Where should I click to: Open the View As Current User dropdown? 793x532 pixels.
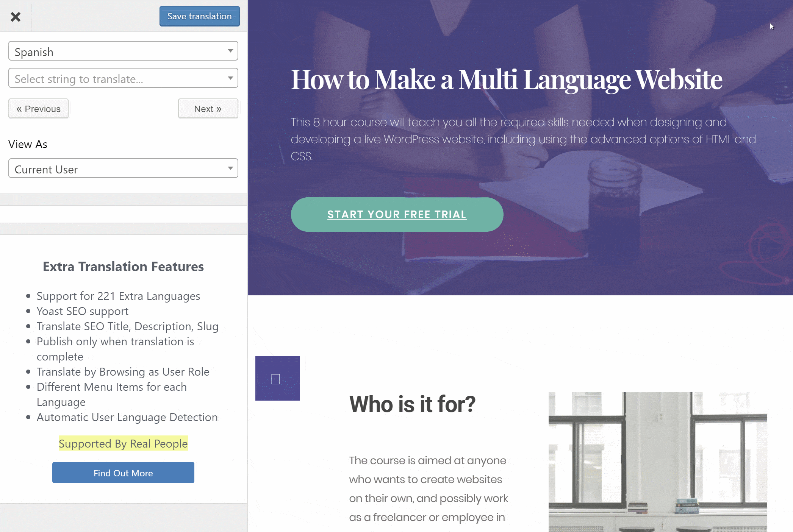pyautogui.click(x=122, y=168)
